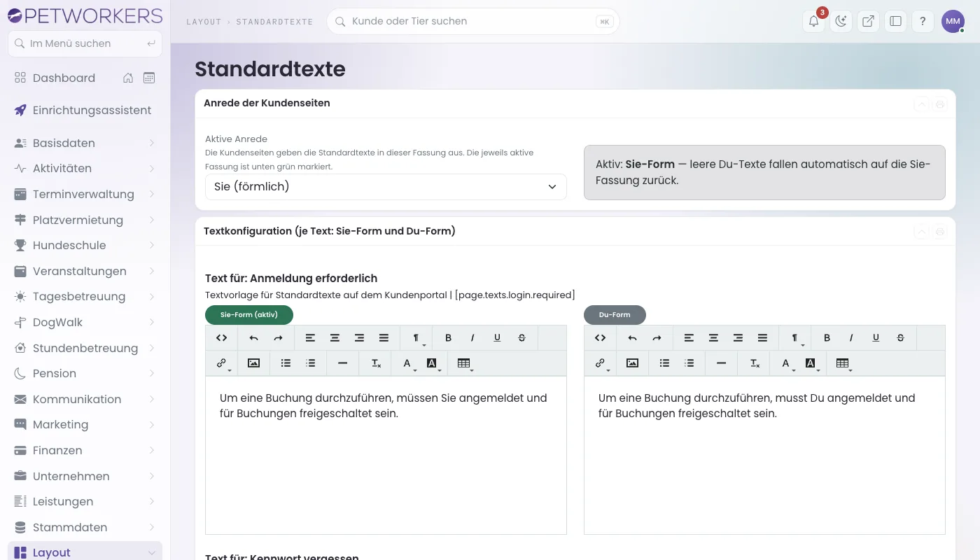The image size is (980, 560).
Task: Click the Du-Form badge
Action: 615,315
